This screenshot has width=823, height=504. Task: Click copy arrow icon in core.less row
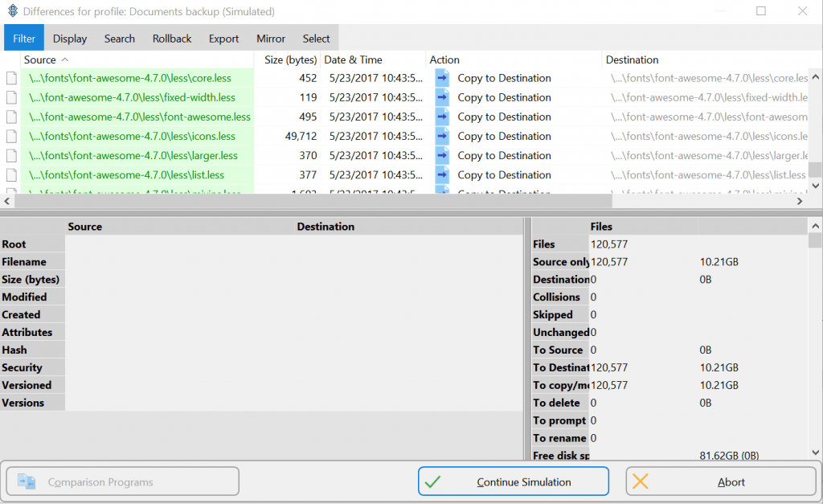pyautogui.click(x=442, y=78)
